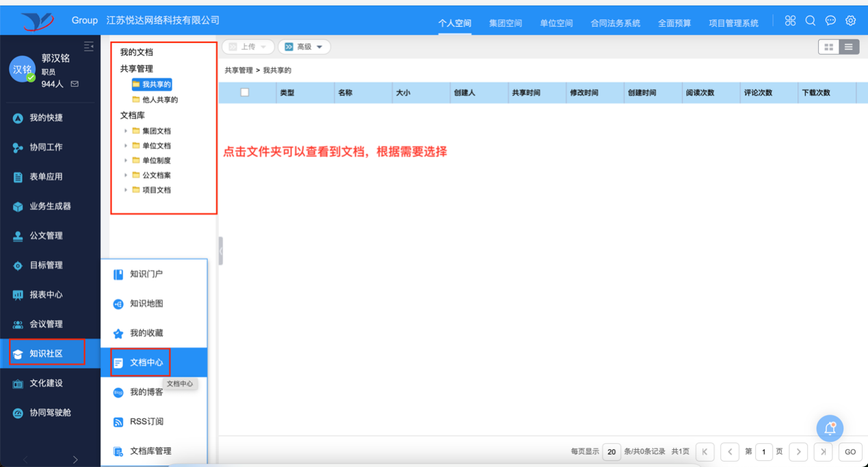Open 文档库管理 in submenu

click(x=150, y=451)
